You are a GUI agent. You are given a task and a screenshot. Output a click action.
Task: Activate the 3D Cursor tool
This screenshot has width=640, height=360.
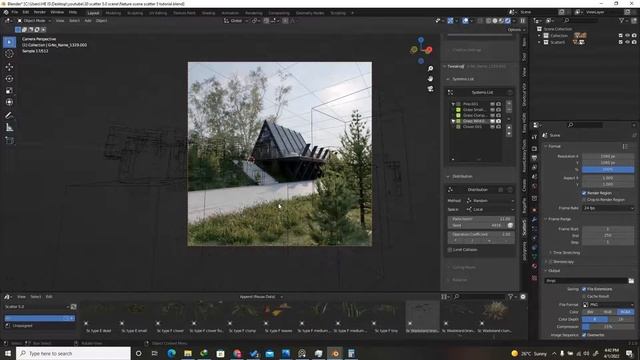[9, 54]
